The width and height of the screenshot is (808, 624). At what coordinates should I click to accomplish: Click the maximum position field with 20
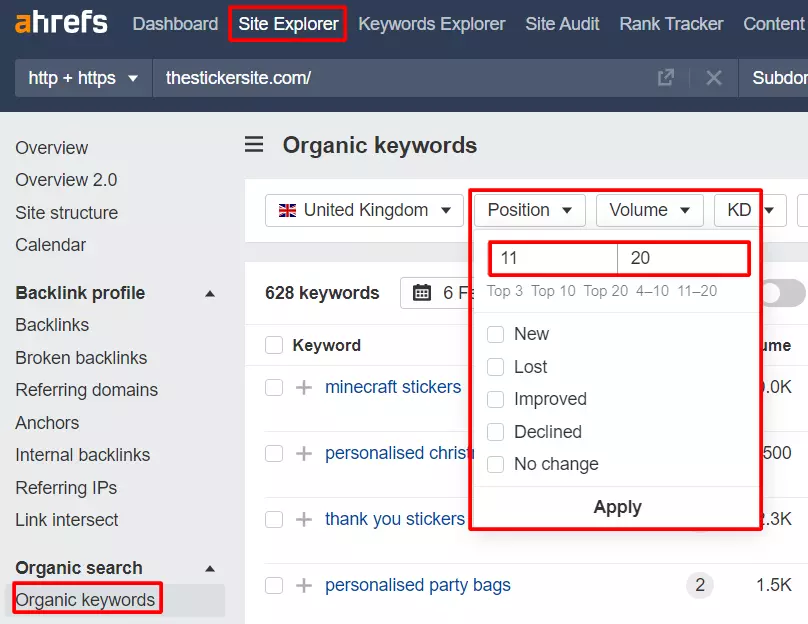[682, 258]
